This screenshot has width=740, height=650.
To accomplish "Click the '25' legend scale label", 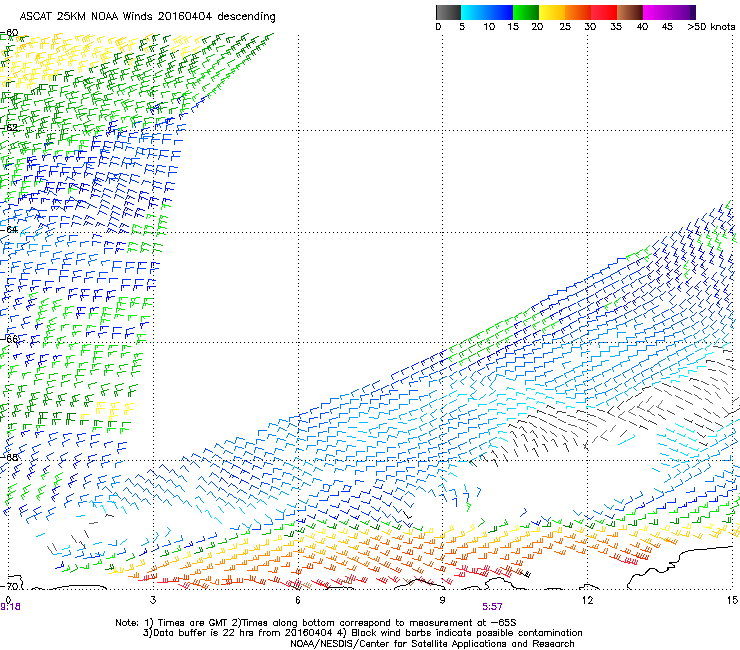I will pos(565,27).
